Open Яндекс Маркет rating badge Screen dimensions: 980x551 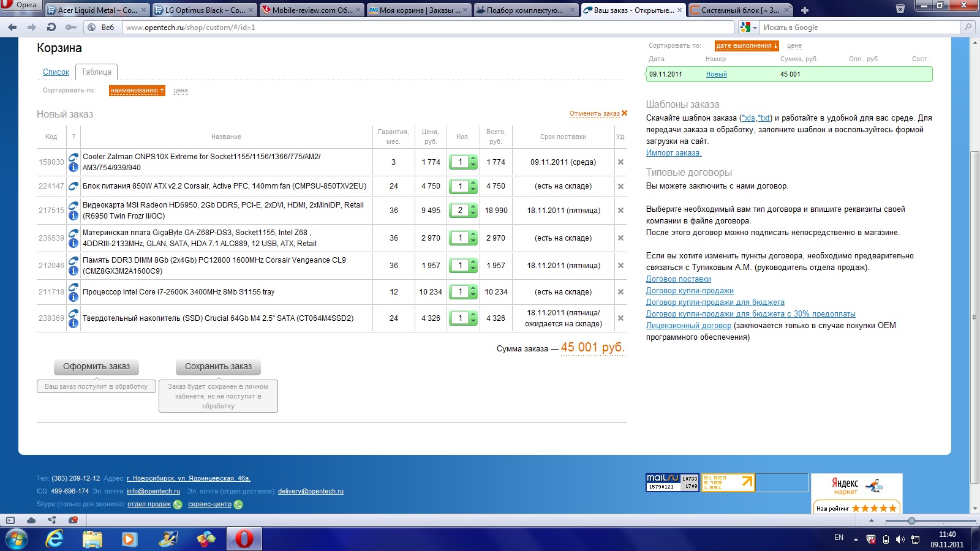tap(856, 493)
